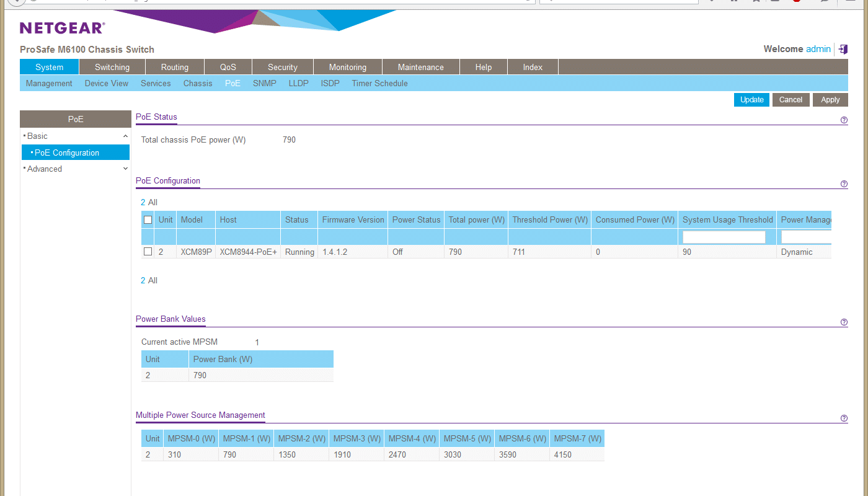The height and width of the screenshot is (496, 868).
Task: Open the Security tab
Action: pos(283,67)
